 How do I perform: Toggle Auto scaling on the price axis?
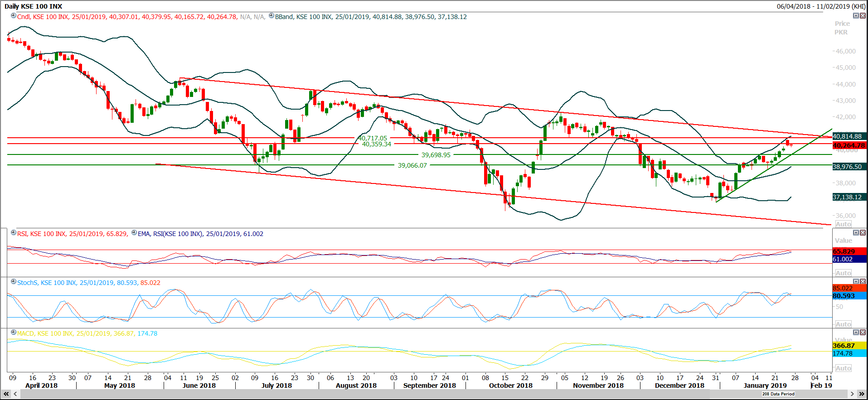pyautogui.click(x=843, y=224)
